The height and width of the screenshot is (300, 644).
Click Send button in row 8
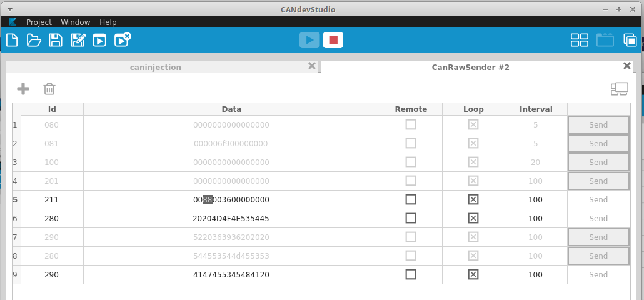point(598,256)
